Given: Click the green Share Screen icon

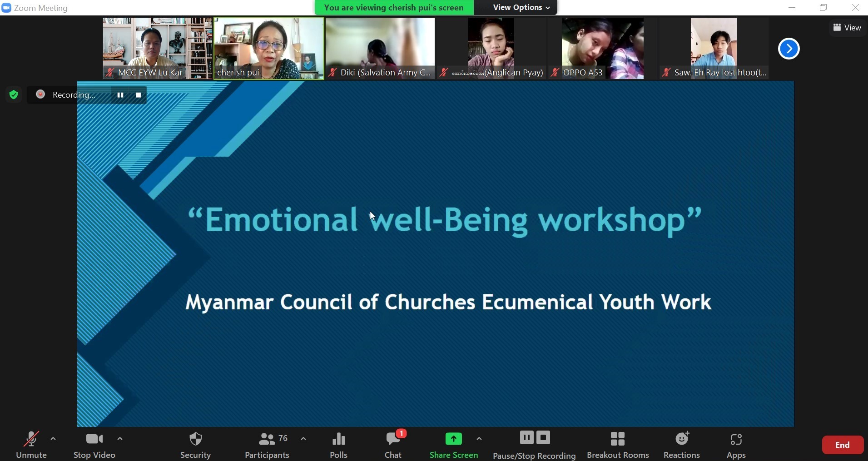Looking at the screenshot, I should pos(453,439).
